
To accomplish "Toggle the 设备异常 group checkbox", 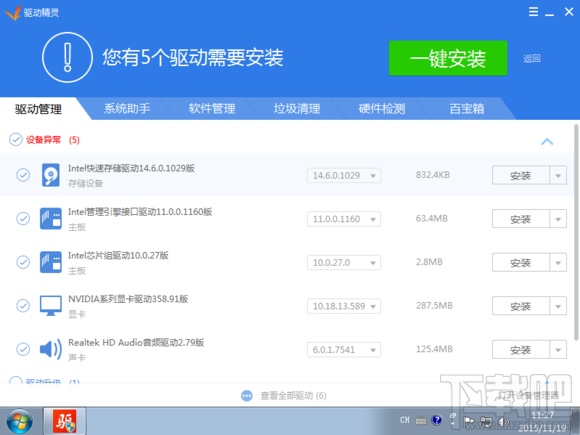I will coord(16,139).
